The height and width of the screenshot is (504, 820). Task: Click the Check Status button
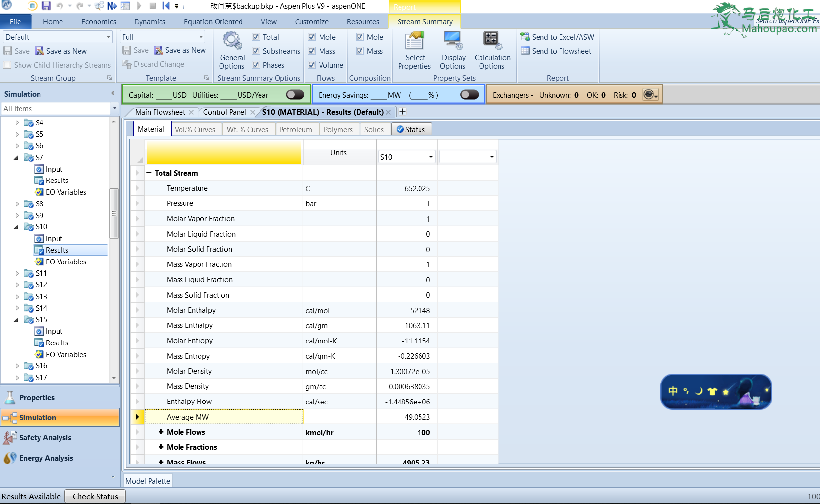tap(95, 496)
